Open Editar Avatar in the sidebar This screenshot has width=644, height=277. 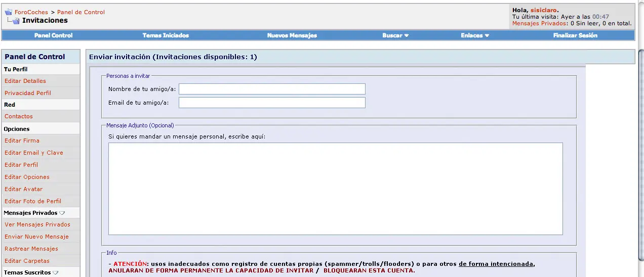point(24,189)
